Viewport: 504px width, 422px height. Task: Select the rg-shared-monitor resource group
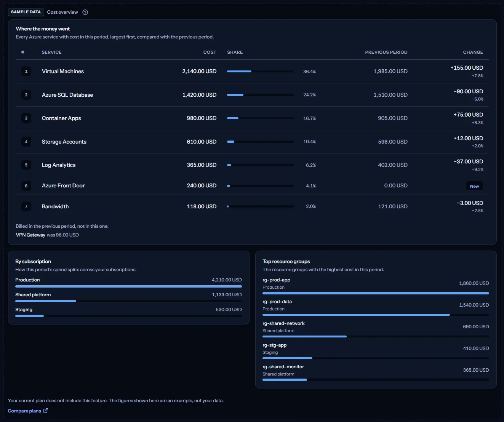283,367
